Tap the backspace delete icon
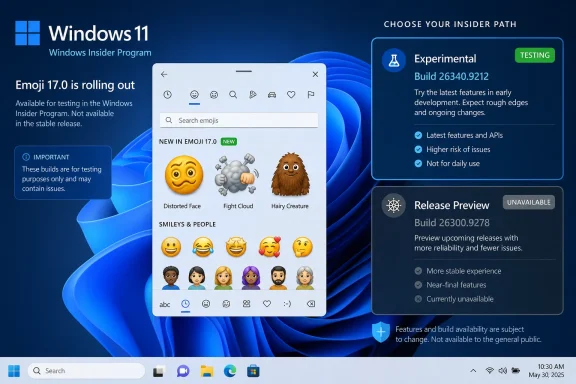Screen dimensions: 576x384 tap(311, 304)
